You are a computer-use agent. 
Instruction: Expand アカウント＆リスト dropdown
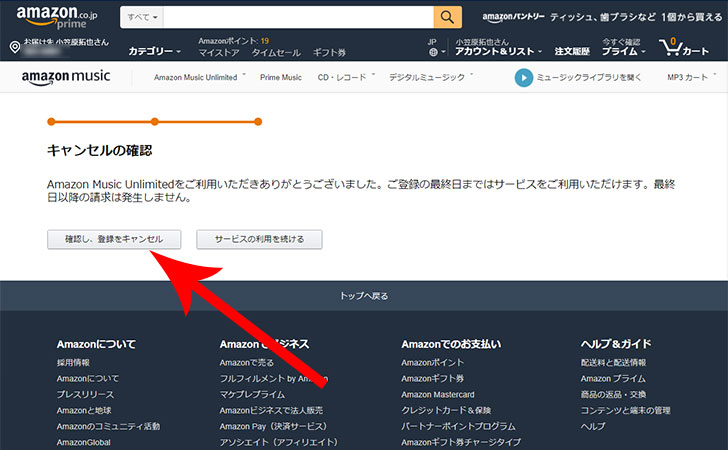[498, 51]
